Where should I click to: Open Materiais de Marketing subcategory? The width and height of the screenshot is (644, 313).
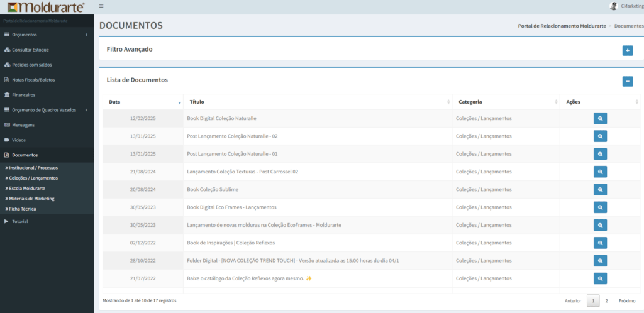point(31,199)
